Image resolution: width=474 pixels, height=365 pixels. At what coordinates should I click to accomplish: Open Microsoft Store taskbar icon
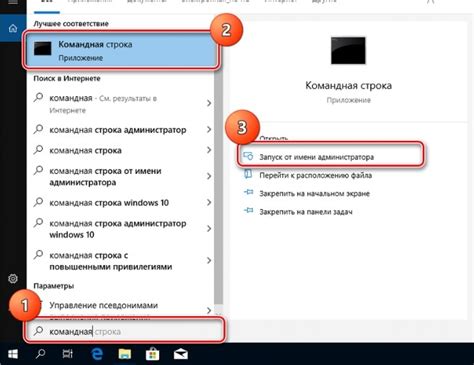(x=153, y=354)
